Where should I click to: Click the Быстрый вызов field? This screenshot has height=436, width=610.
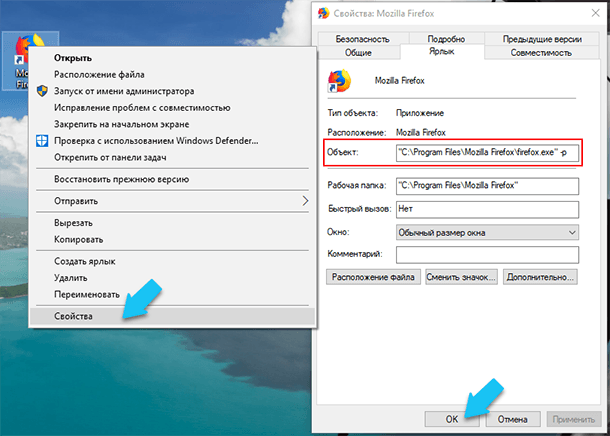(x=487, y=209)
